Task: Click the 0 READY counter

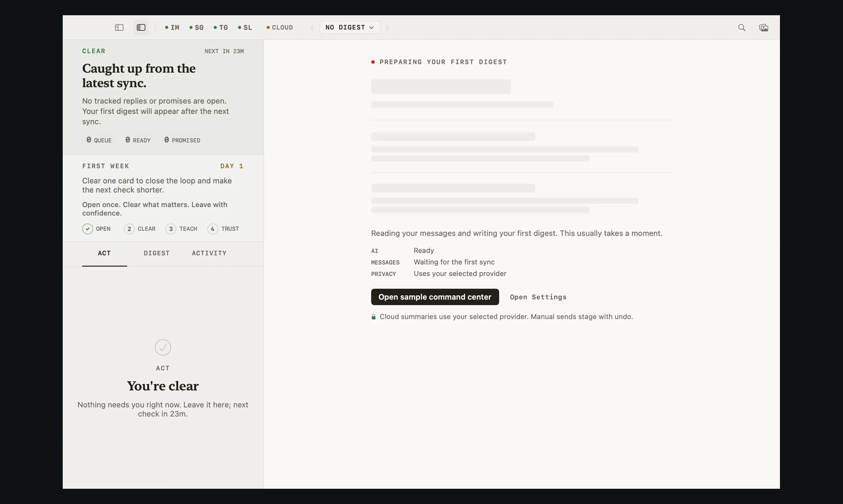Action: click(x=138, y=140)
